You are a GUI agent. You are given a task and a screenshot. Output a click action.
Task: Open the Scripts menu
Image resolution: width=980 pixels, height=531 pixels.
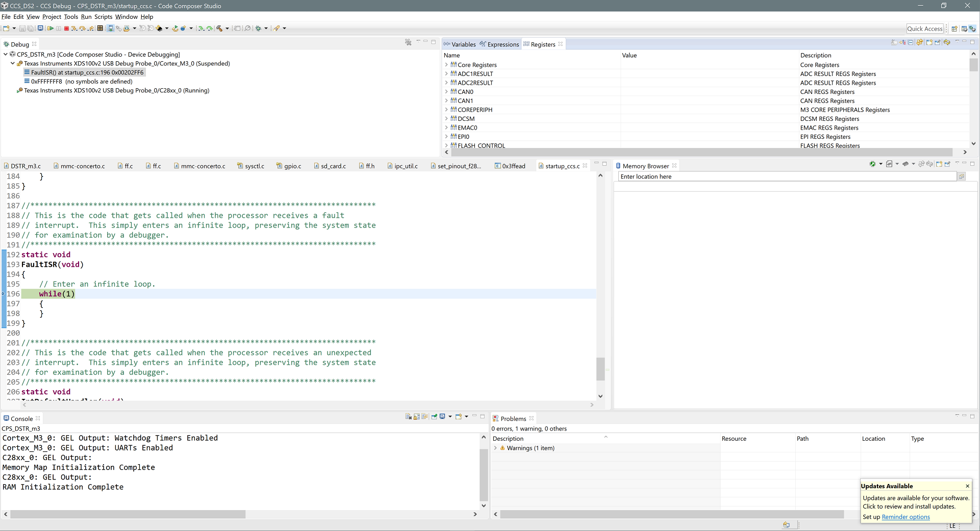point(103,17)
